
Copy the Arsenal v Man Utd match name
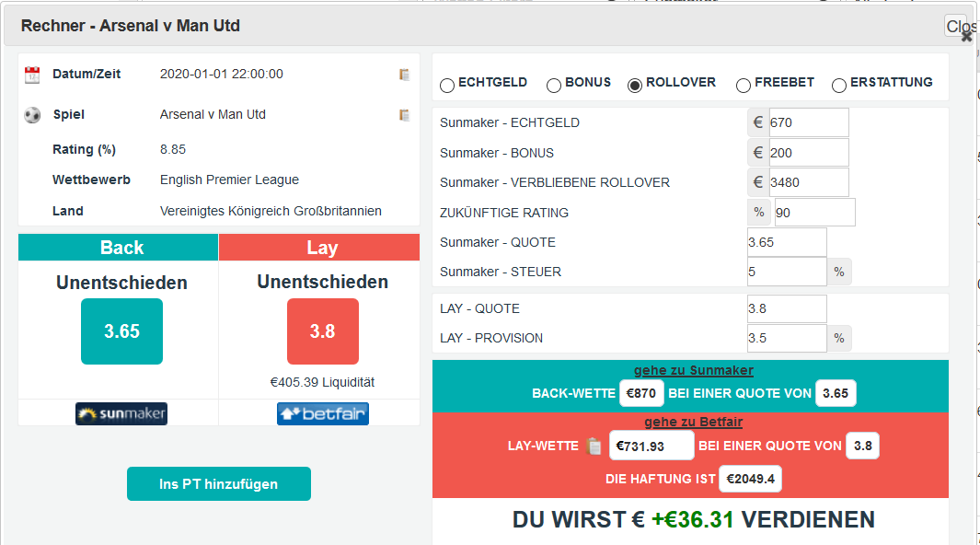coord(404,115)
